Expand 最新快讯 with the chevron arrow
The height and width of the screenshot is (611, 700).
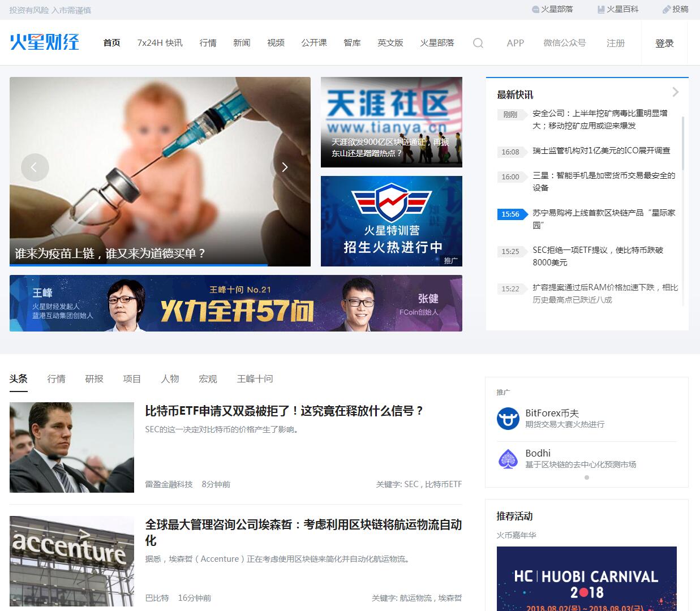[x=675, y=92]
